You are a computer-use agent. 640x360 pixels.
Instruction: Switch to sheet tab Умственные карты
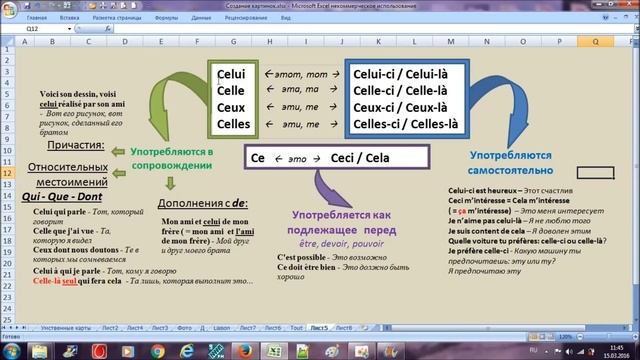coord(66,328)
